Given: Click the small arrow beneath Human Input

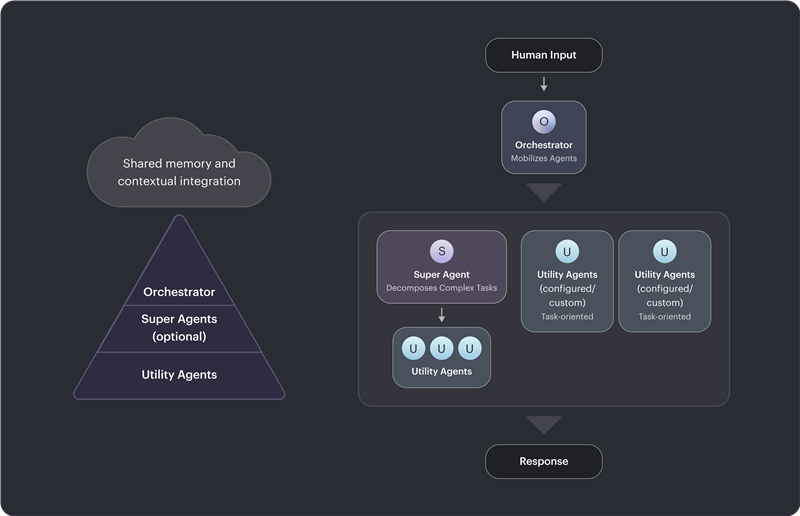Looking at the screenshot, I should (x=544, y=84).
